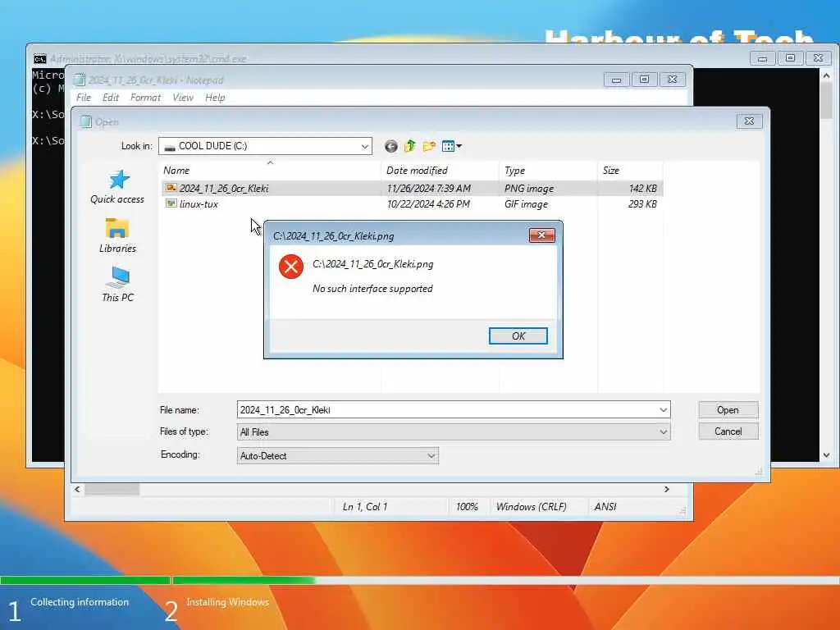The image size is (840, 630).
Task: Sort files by Size column
Action: point(630,171)
